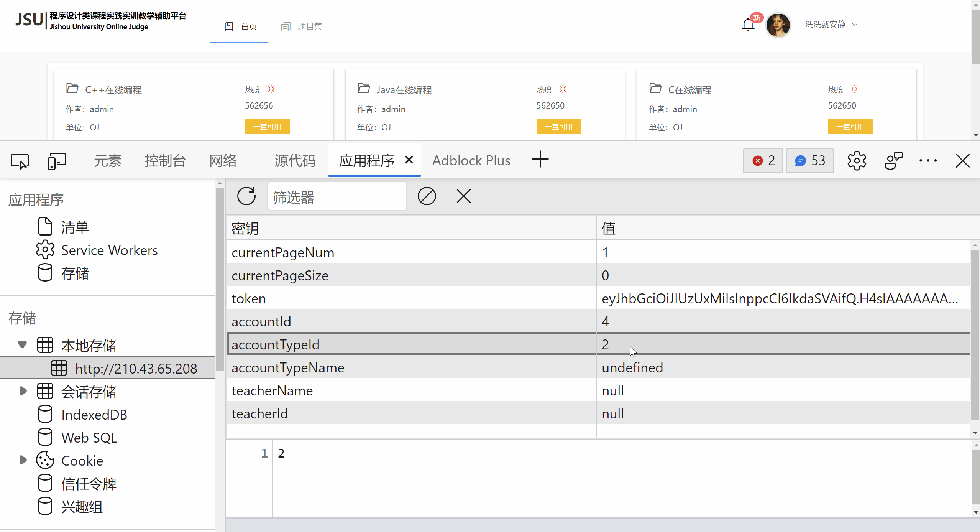Toggle the inspect-element picker mode
Screen dimensions: 980x532
pyautogui.click(x=20, y=161)
